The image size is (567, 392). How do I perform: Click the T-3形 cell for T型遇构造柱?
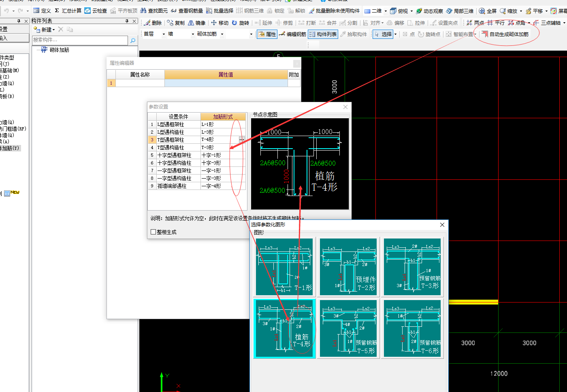(223, 147)
